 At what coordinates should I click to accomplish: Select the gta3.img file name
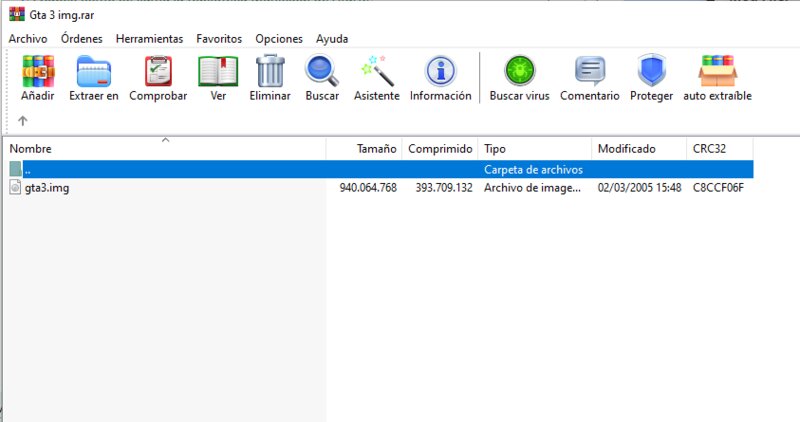click(x=47, y=188)
